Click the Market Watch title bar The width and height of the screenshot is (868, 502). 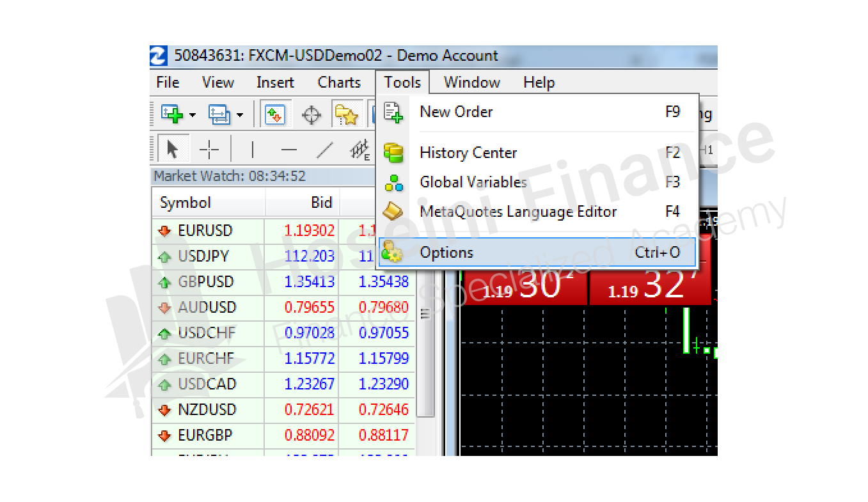[264, 176]
